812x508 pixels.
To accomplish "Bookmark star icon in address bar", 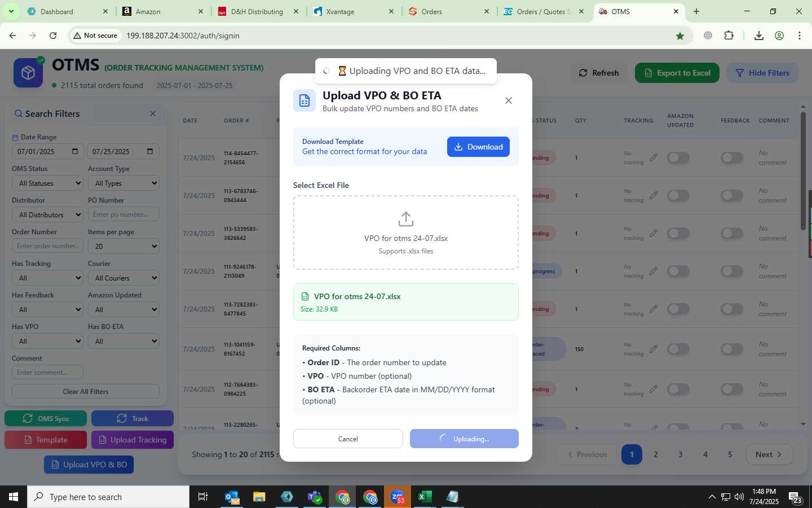I will pos(680,36).
